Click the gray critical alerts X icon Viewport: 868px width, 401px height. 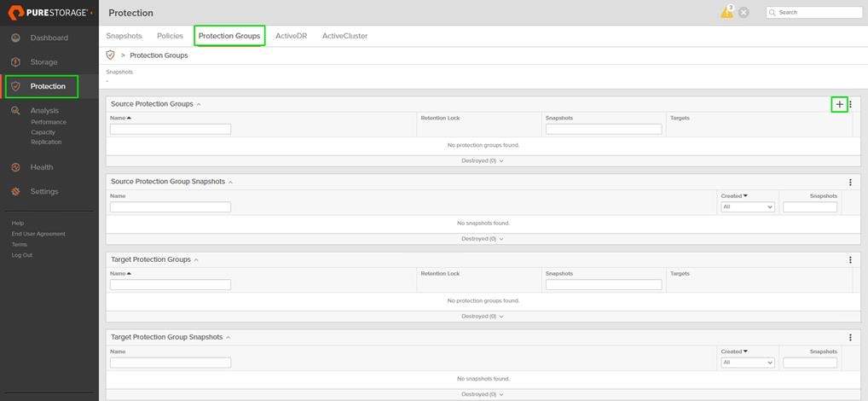744,13
